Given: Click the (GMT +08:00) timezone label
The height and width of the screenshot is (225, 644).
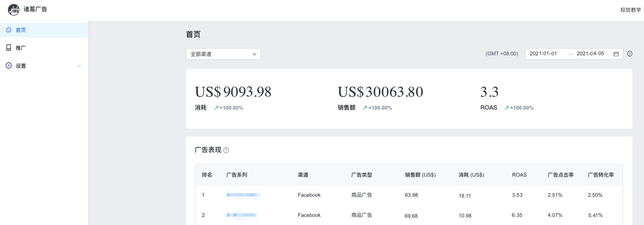Looking at the screenshot, I should (x=501, y=54).
